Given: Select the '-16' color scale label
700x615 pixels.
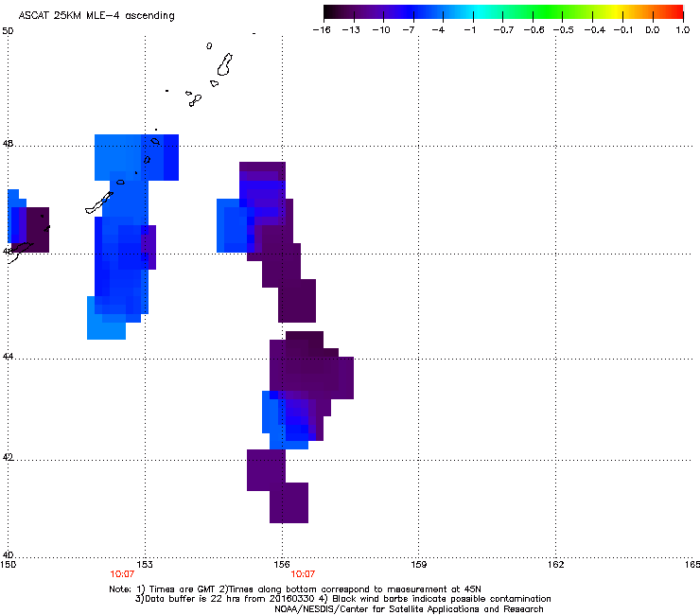Looking at the screenshot, I should [322, 30].
